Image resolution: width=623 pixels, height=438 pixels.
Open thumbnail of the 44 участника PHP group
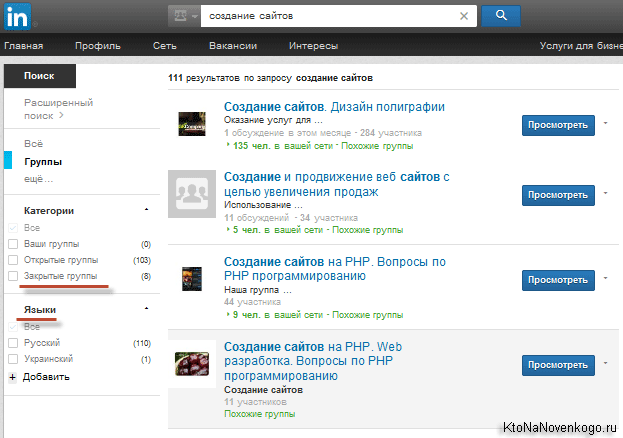(x=192, y=279)
